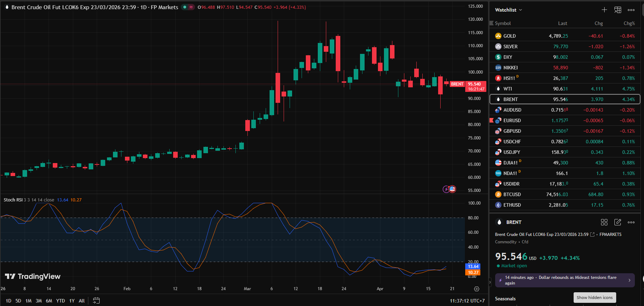The height and width of the screenshot is (306, 644).
Task: Open the watchlist three-dots more menu
Action: point(631,10)
